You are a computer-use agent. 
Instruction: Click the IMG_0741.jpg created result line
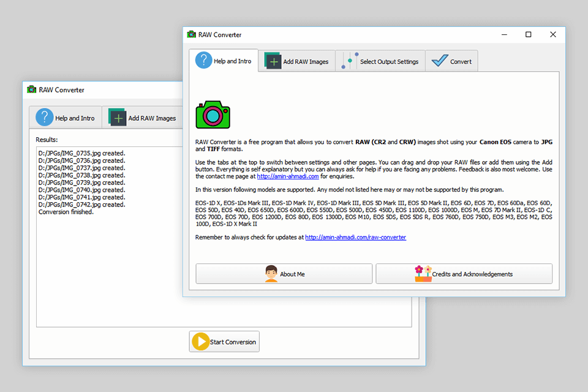tap(81, 197)
